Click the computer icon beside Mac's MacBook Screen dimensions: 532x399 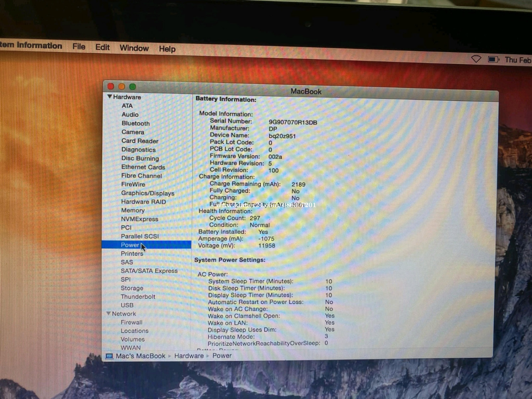coord(109,356)
